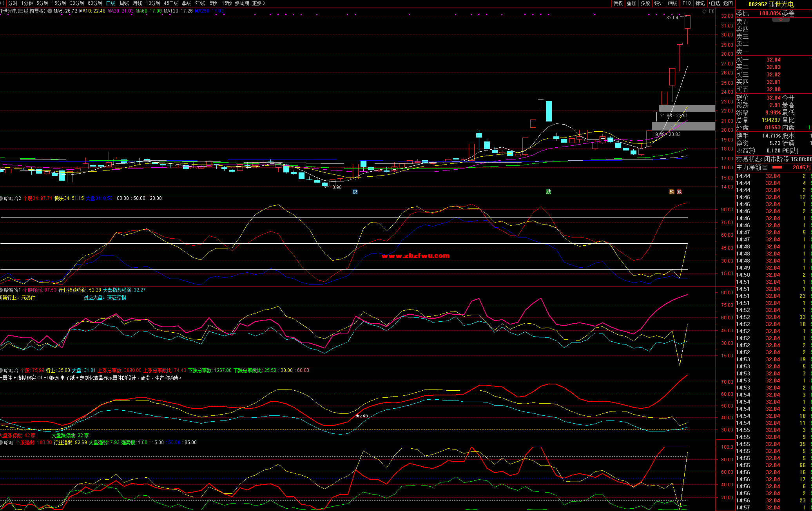Switch to 45日线 period
Screen dimensions: 812x511
click(x=171, y=3)
